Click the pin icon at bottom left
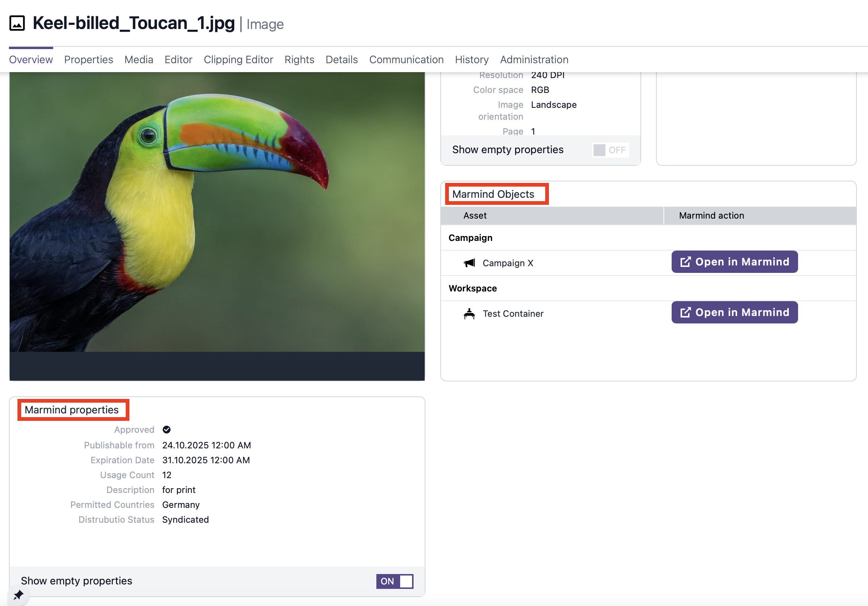The width and height of the screenshot is (868, 606). coord(18,596)
